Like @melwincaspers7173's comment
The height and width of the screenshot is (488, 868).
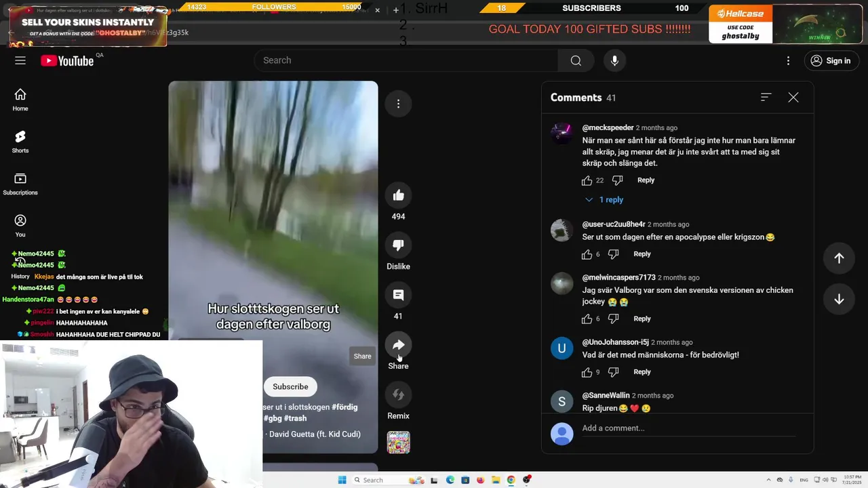point(587,319)
